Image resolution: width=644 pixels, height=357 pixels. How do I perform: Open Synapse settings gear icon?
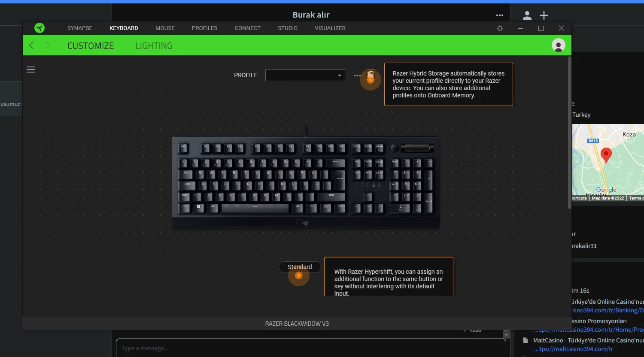click(x=500, y=28)
